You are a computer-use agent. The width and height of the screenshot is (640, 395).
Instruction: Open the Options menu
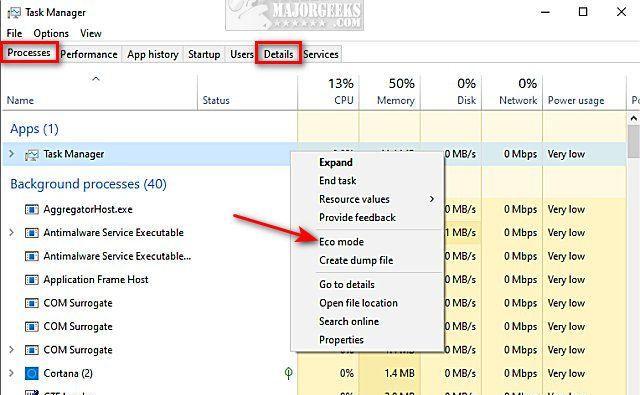[51, 33]
